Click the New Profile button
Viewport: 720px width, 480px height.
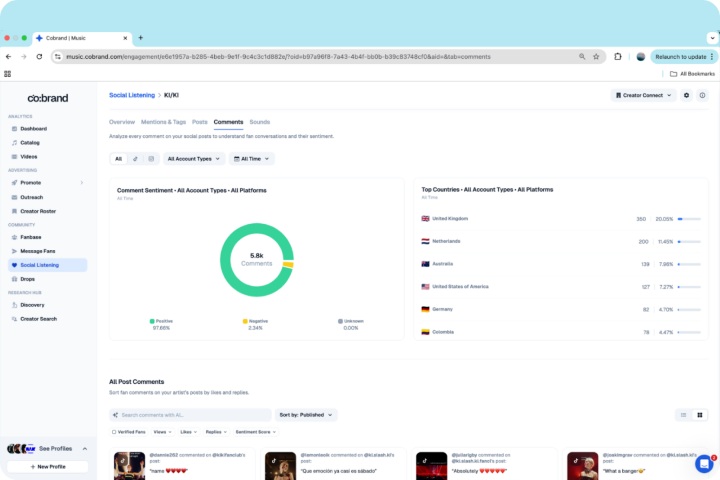click(48, 466)
